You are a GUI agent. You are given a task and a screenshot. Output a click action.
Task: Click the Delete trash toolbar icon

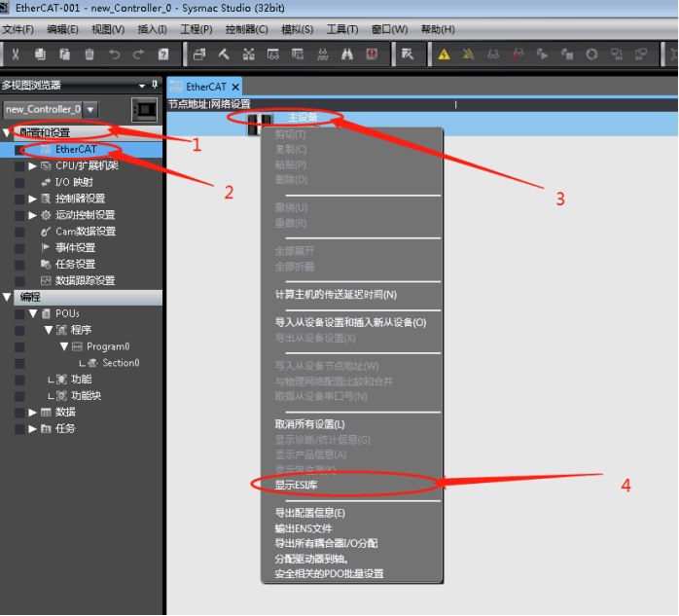click(89, 54)
